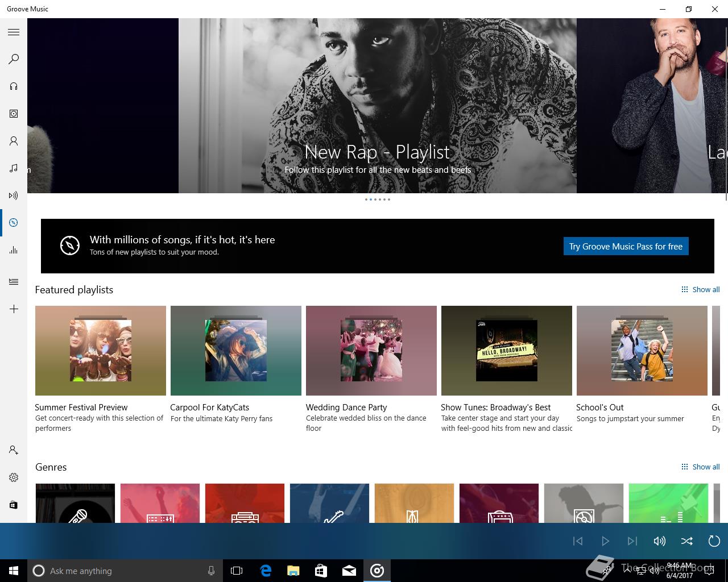This screenshot has height=582, width=728.
Task: Open the gray turntable genre tile
Action: point(584,503)
